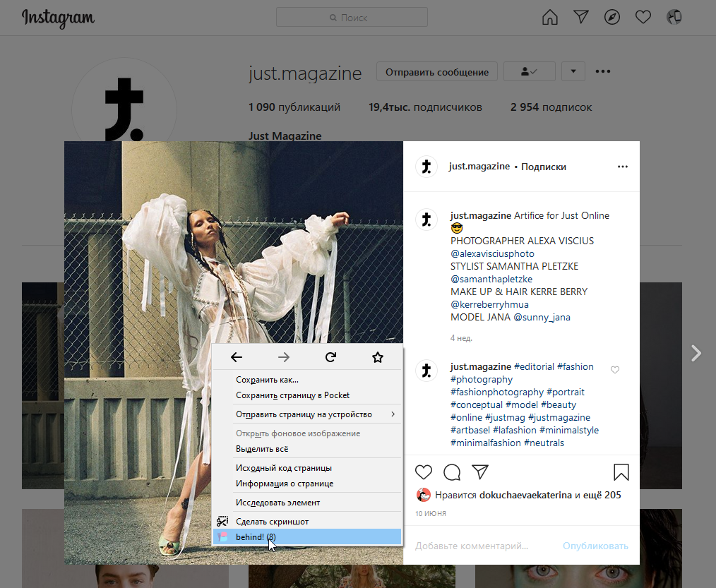716x588 pixels.
Task: Open 'Исходный код страницы'
Action: pos(307,468)
